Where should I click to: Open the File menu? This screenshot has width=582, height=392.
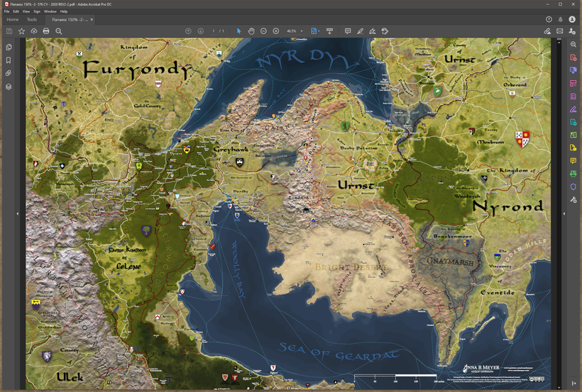coord(6,11)
